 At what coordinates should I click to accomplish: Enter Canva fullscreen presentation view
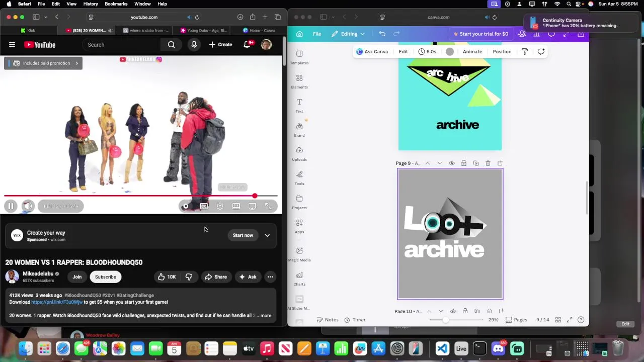point(570,320)
